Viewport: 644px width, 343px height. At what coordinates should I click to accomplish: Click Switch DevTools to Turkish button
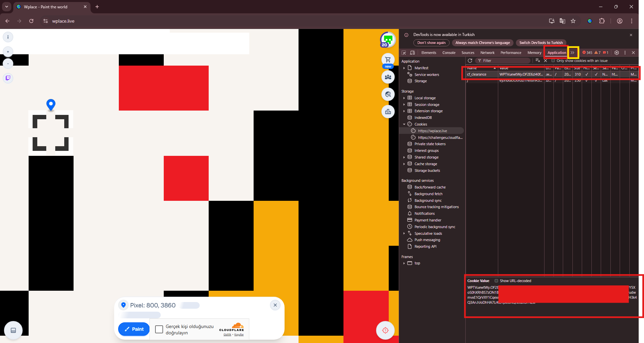(541, 43)
